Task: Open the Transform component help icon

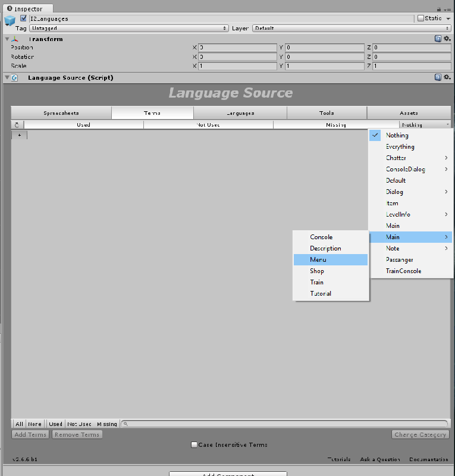Action: coord(438,39)
